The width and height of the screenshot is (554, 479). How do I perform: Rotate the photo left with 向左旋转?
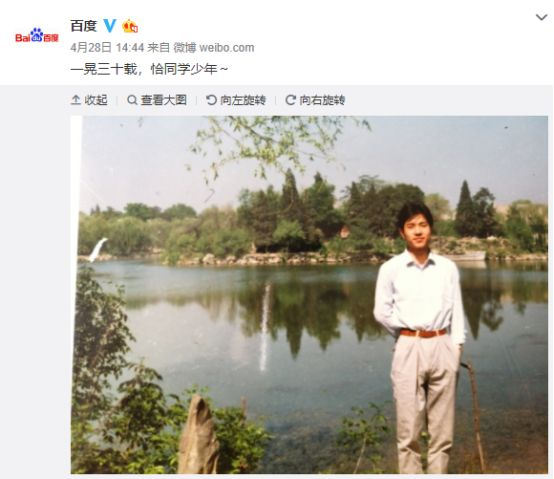point(236,100)
